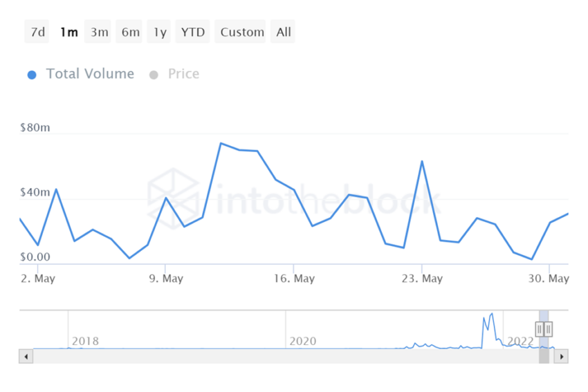Set the range to 6m

pos(130,32)
